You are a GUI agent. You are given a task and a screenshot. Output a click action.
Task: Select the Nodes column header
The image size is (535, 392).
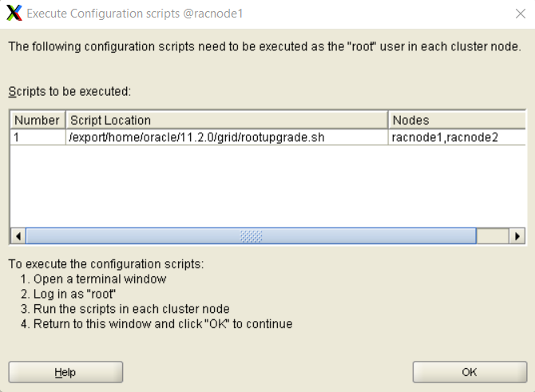457,120
